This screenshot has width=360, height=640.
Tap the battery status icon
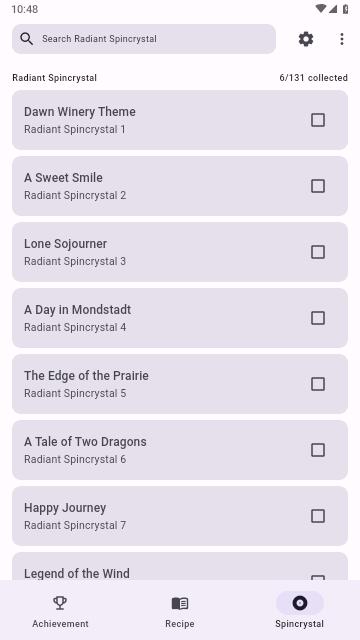pyautogui.click(x=345, y=9)
